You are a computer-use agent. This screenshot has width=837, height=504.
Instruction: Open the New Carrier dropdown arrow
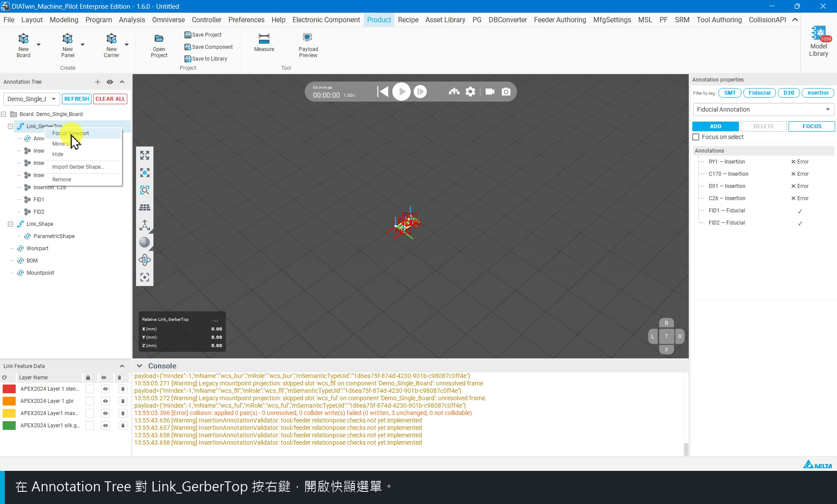pyautogui.click(x=126, y=44)
